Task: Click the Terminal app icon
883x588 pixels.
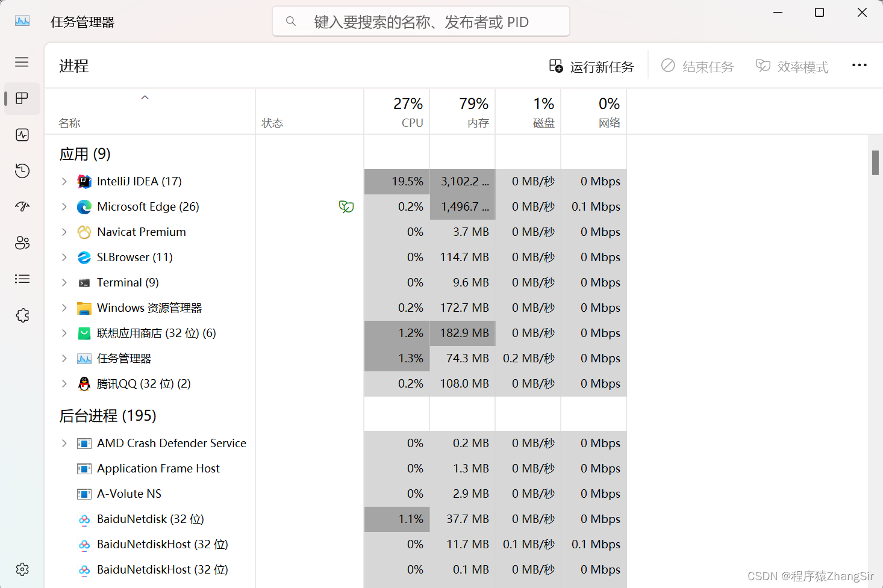Action: coord(84,283)
